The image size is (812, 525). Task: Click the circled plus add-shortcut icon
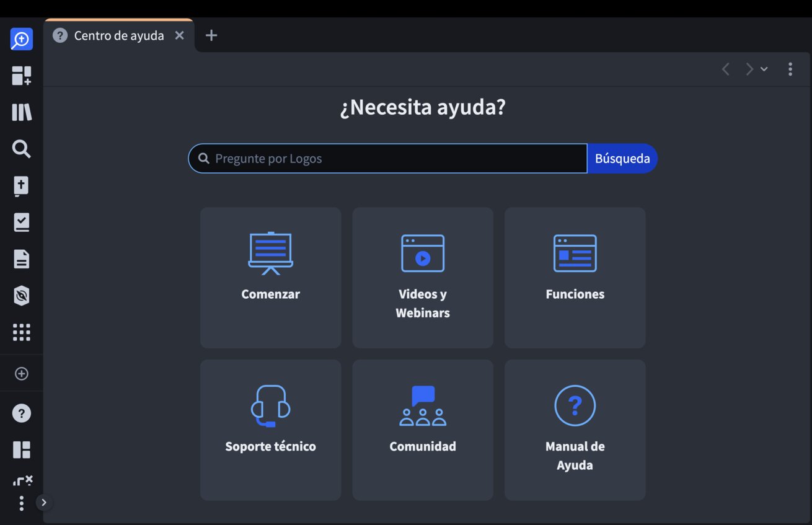click(x=22, y=374)
